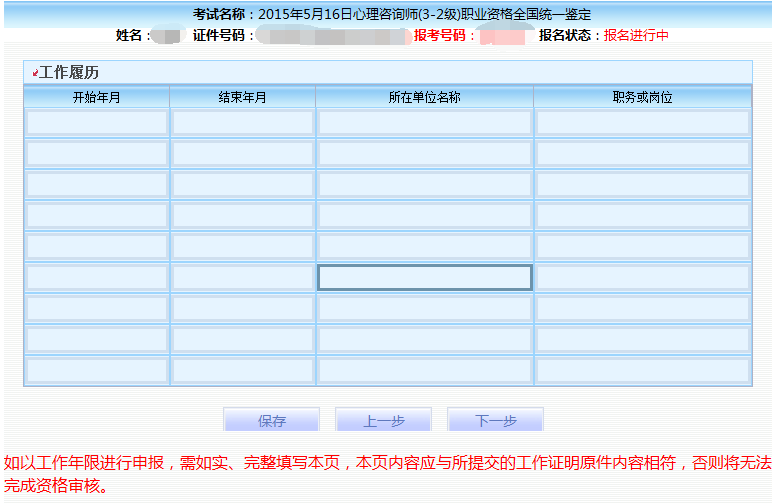
Task: Click the 职务或岗位 column header
Action: [642, 98]
